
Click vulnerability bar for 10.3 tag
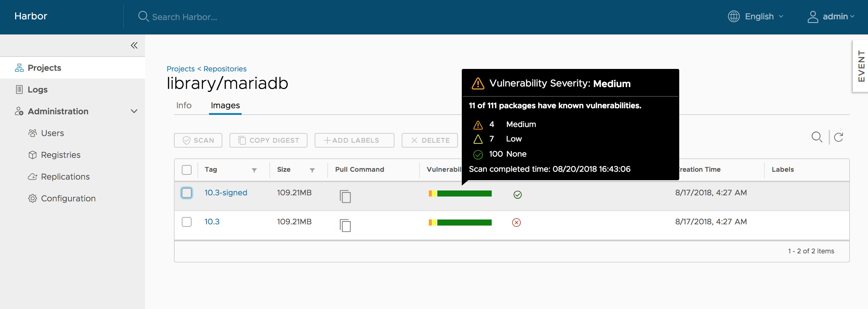pos(460,222)
